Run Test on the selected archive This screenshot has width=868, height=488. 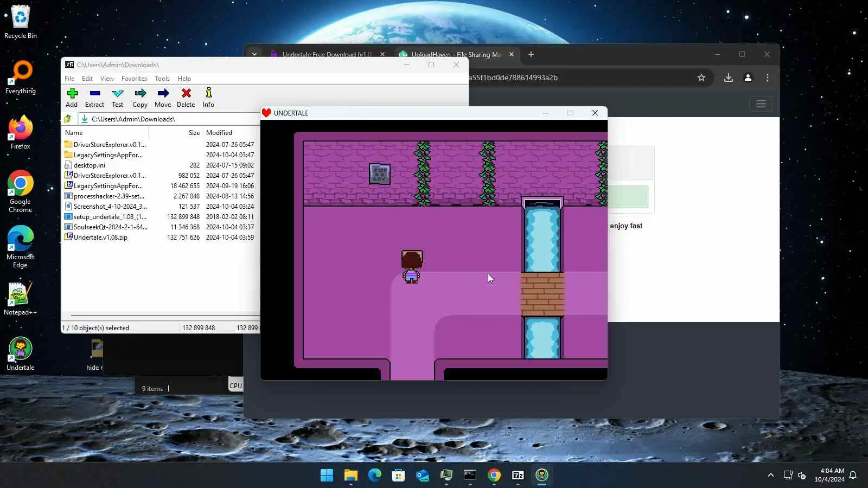(x=117, y=98)
